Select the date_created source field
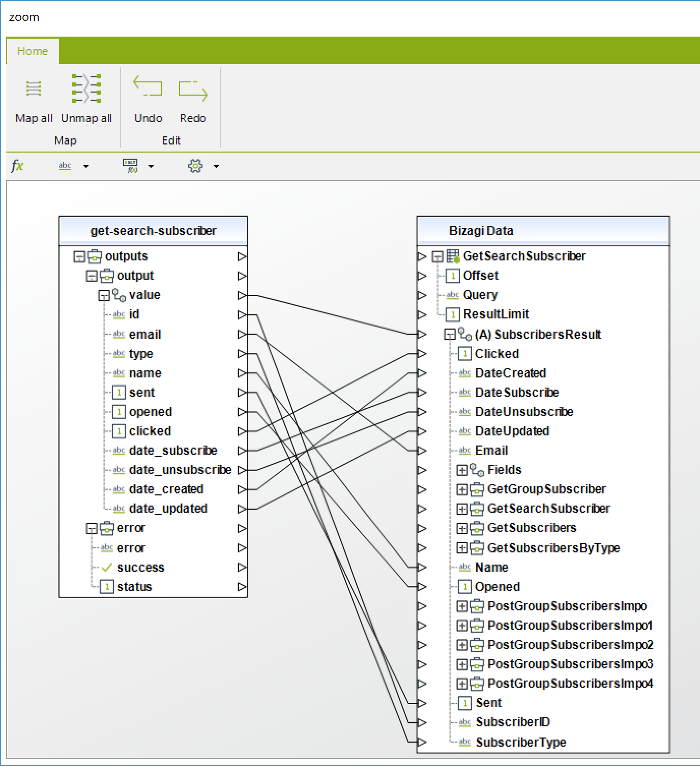Viewport: 700px width, 766px height. 166,489
